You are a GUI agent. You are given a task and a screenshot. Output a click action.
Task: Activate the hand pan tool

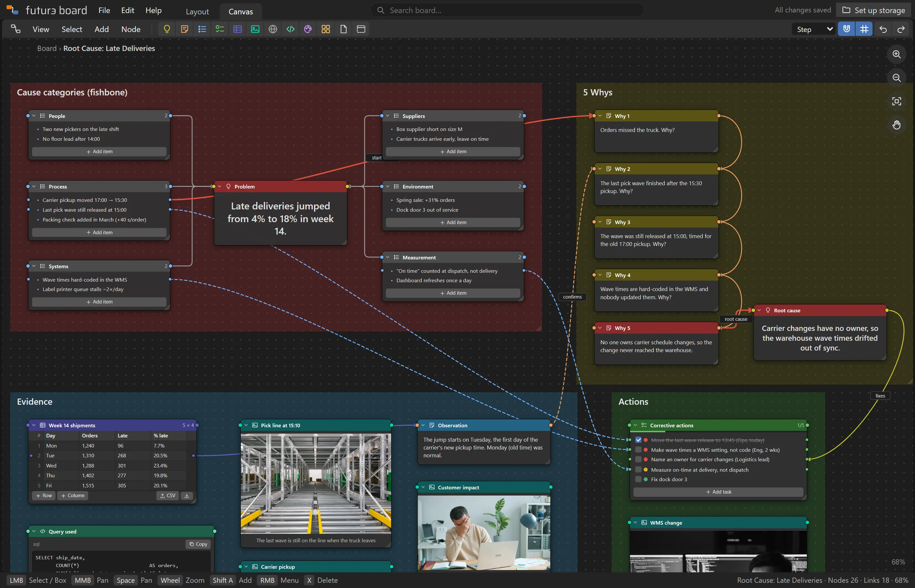[896, 125]
